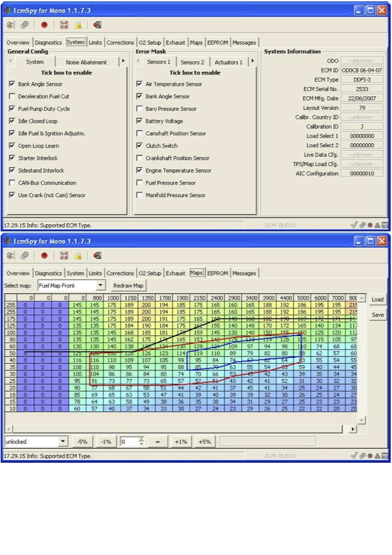This screenshot has width=392, height=555.
Task: Toggle the Clutch Switch error mask checkbox
Action: click(x=140, y=146)
